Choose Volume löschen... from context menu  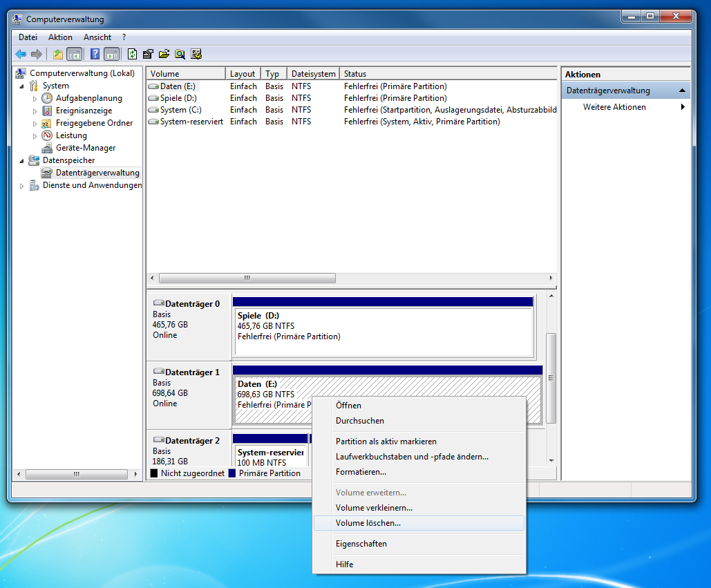coord(368,523)
